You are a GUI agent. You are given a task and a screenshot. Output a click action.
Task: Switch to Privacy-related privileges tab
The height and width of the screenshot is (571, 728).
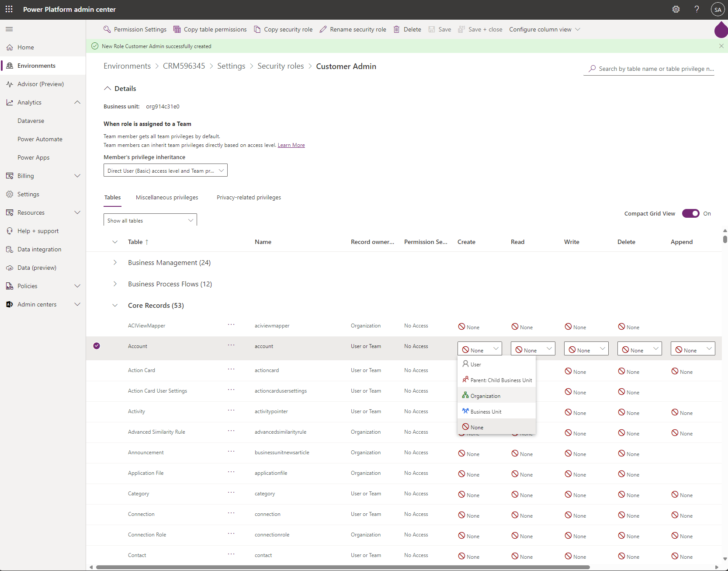pyautogui.click(x=249, y=198)
